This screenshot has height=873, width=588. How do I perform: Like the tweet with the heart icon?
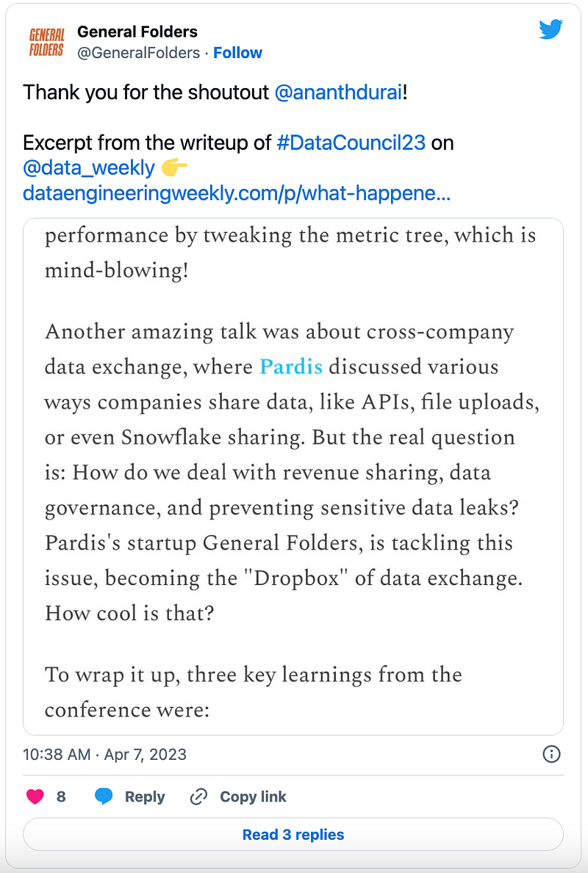[x=35, y=797]
